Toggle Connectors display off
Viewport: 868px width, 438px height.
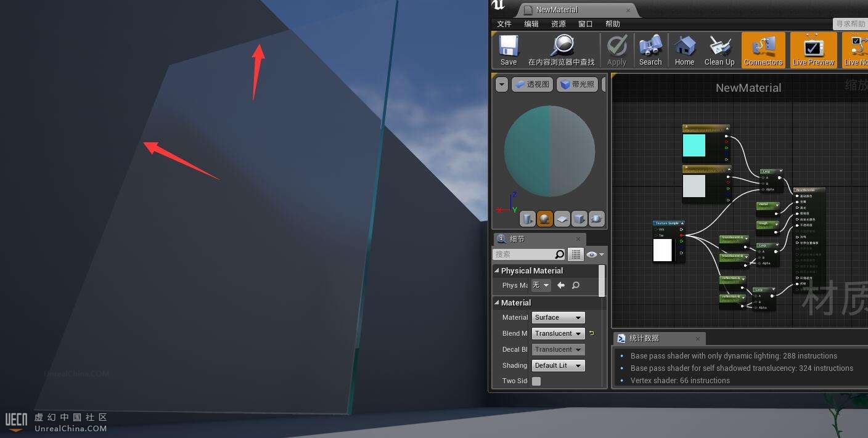point(763,50)
